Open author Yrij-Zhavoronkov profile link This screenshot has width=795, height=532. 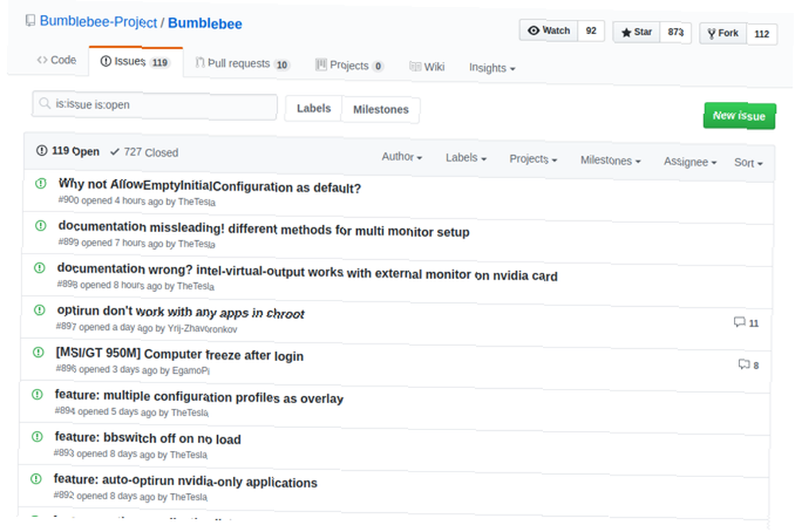point(202,328)
